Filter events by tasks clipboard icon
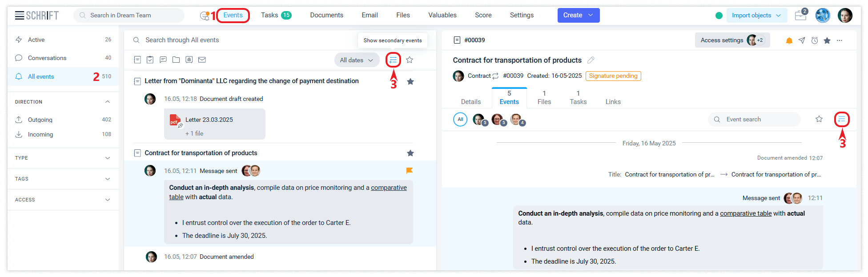The width and height of the screenshot is (868, 277). 150,60
